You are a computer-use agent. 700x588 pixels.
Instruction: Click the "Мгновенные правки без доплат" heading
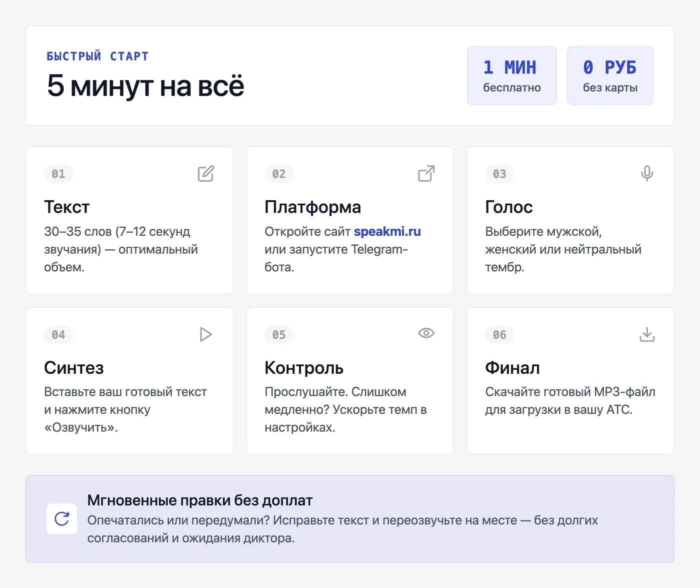coord(200,500)
